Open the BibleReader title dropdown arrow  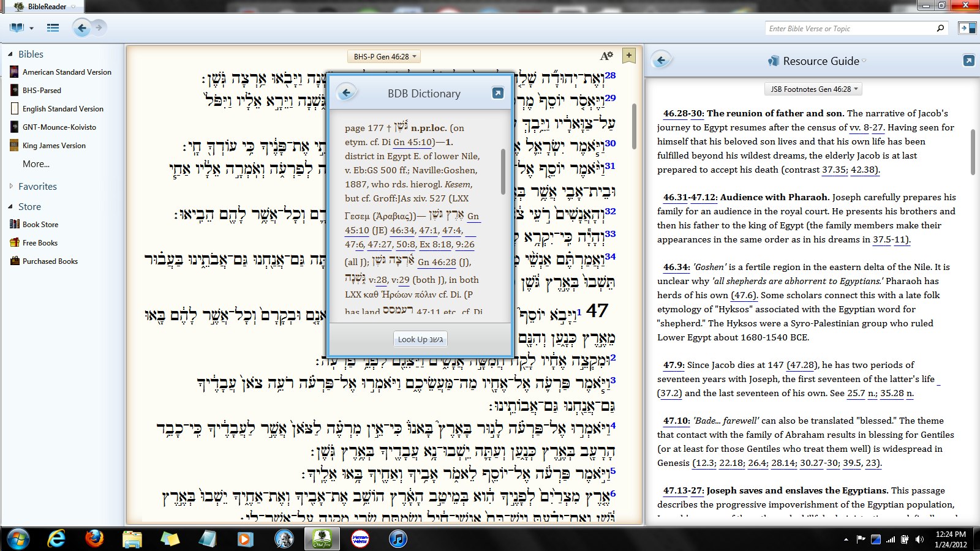coord(73,7)
